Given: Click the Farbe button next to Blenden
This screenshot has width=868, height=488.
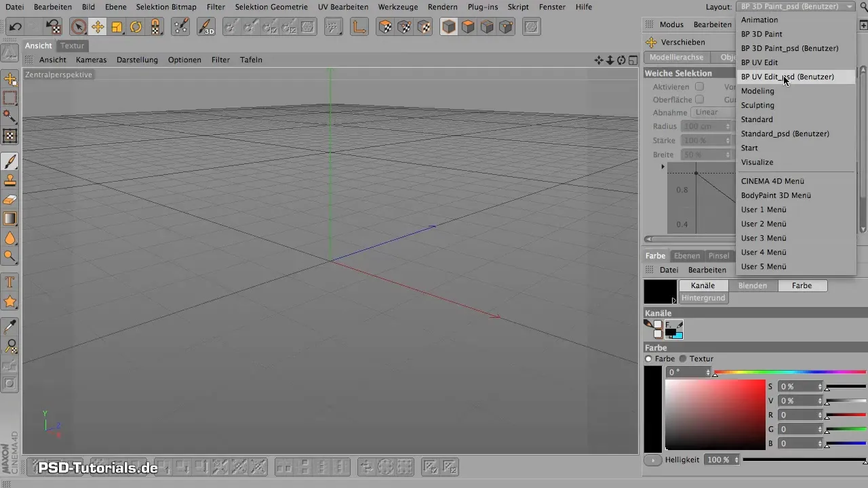Looking at the screenshot, I should click(x=802, y=285).
